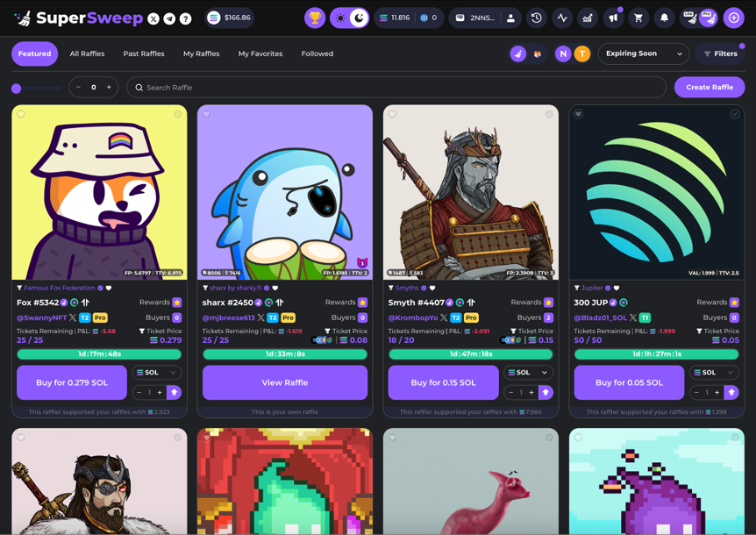The height and width of the screenshot is (535, 756).
Task: Open the Telegram link beside SuperSweep logo
Action: click(169, 18)
